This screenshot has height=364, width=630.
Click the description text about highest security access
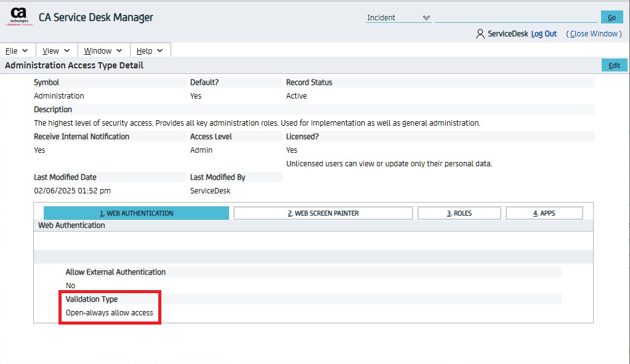click(257, 123)
